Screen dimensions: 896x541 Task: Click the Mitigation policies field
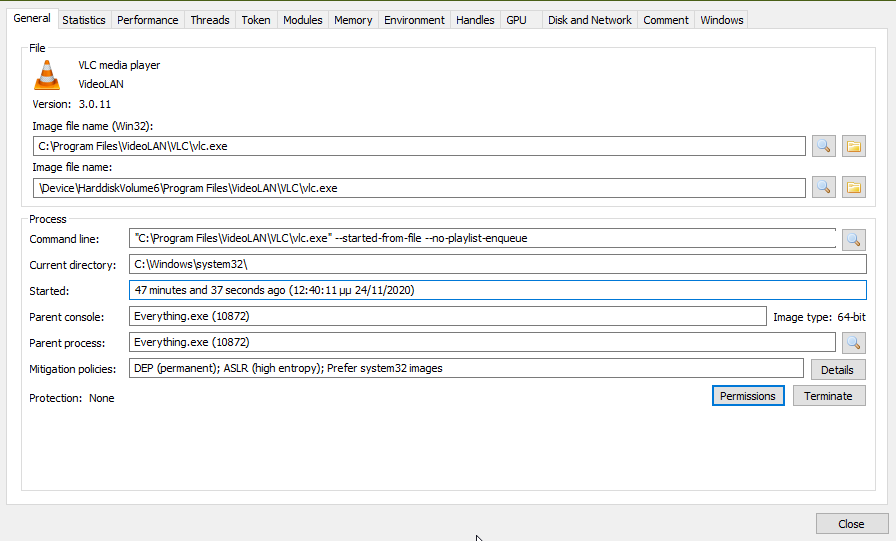(466, 368)
